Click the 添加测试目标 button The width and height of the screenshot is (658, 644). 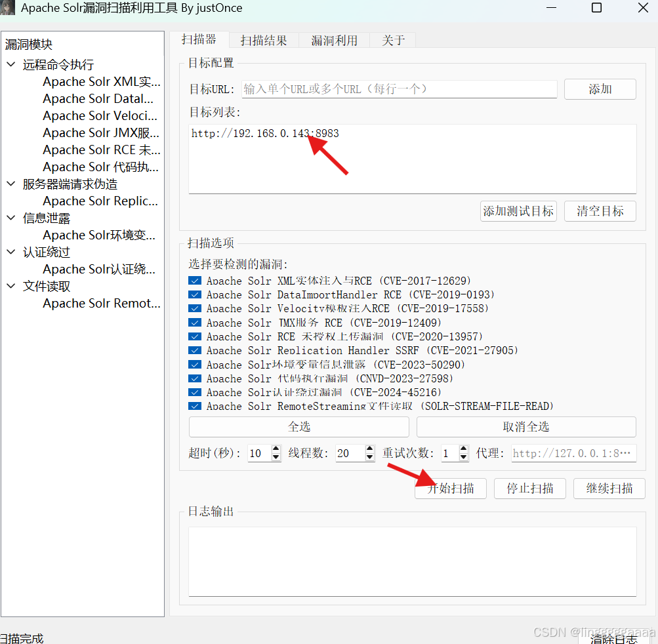(x=518, y=211)
